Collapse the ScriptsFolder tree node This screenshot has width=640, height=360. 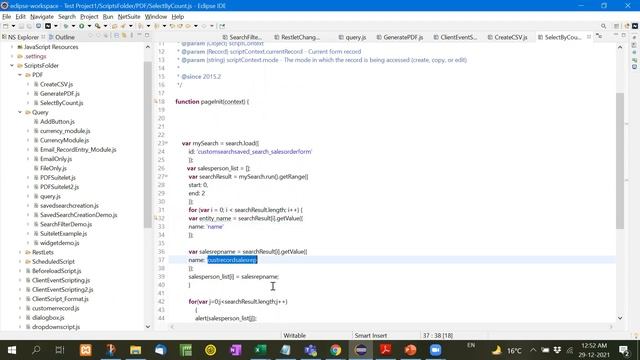point(12,66)
